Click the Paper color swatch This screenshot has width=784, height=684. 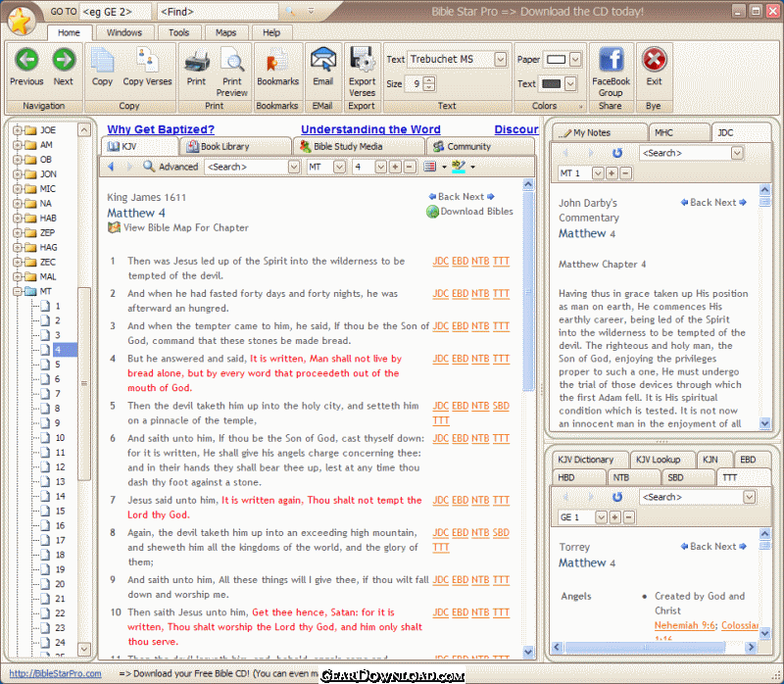click(x=556, y=60)
